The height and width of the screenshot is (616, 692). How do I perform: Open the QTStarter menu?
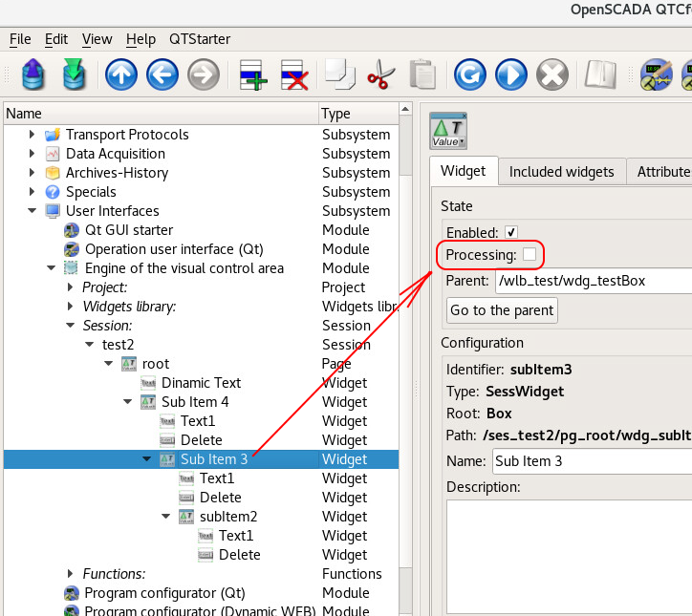[200, 39]
